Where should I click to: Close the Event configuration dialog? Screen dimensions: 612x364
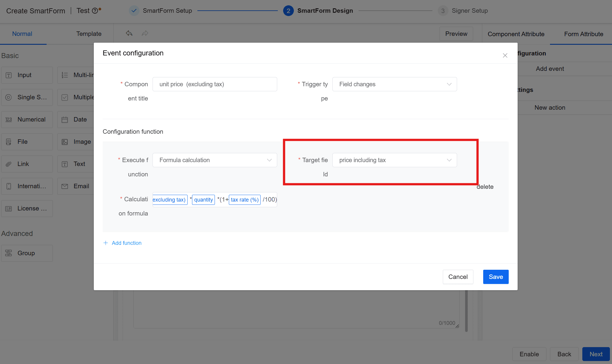pos(505,55)
